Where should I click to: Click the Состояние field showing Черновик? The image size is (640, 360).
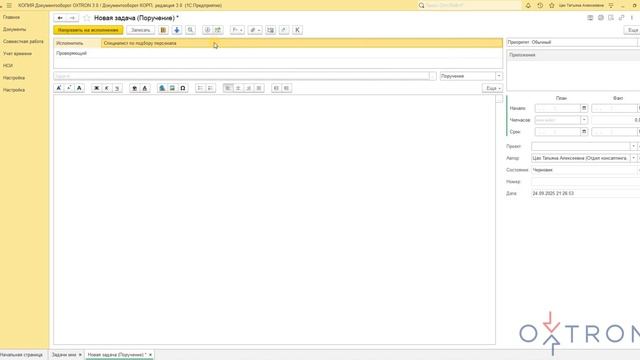584,170
